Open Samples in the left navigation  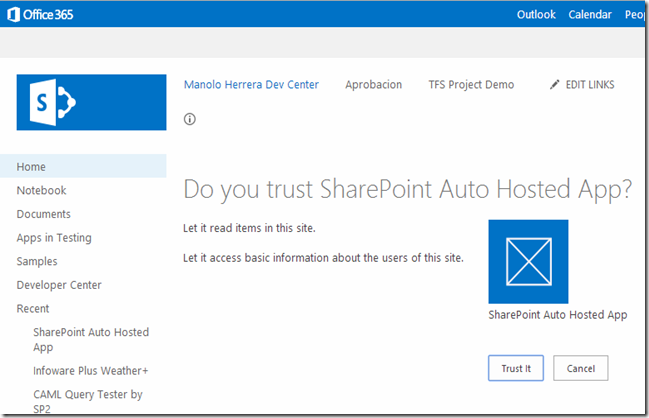click(37, 261)
